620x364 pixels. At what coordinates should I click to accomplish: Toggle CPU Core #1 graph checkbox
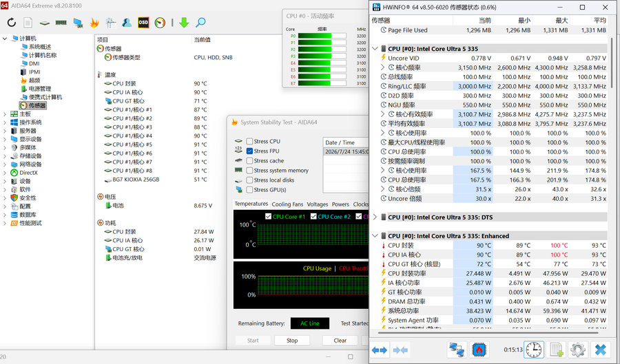pos(268,216)
